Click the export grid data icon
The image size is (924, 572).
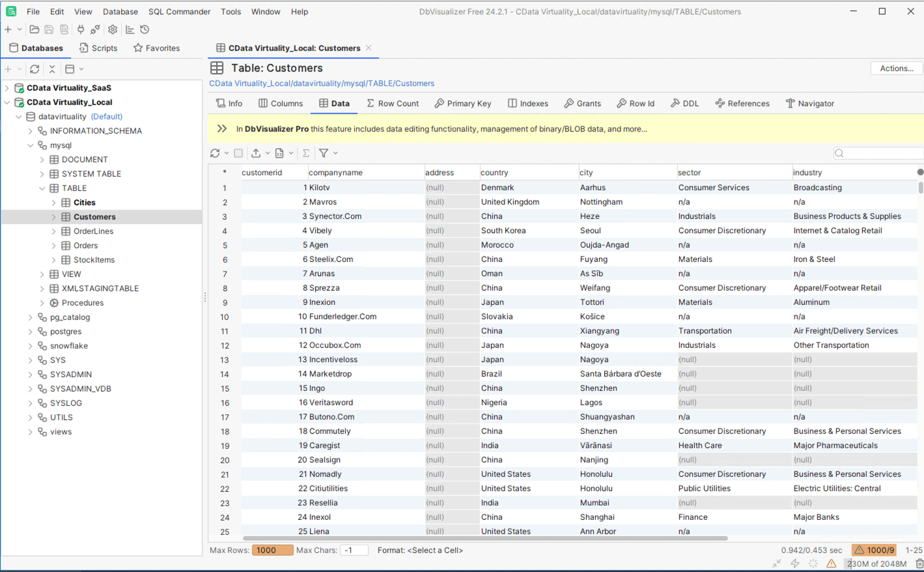coord(256,153)
